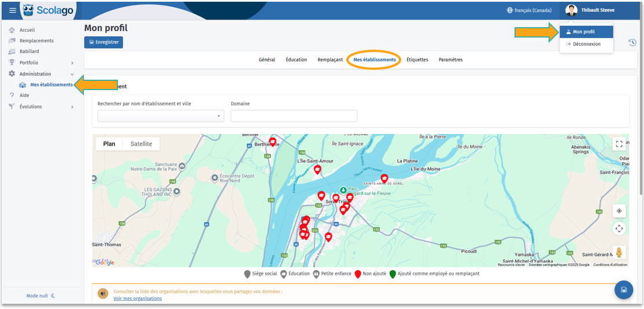Click the Accueil home icon
Image resolution: width=644 pixels, height=309 pixels.
pos(12,30)
